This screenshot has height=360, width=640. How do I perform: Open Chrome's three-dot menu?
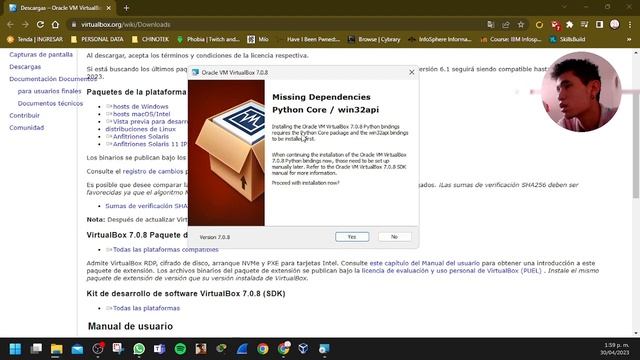click(x=630, y=24)
